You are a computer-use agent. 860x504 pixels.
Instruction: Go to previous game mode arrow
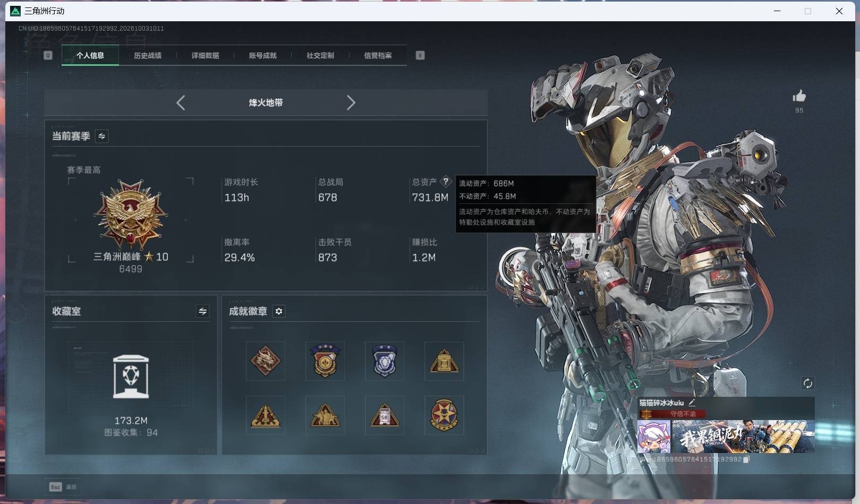coord(181,102)
